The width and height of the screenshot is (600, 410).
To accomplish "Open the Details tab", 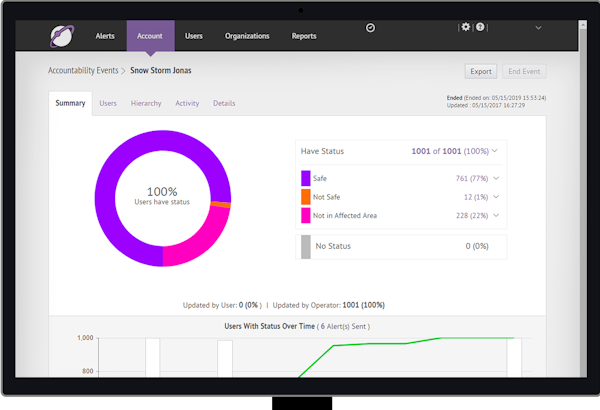I will [224, 103].
